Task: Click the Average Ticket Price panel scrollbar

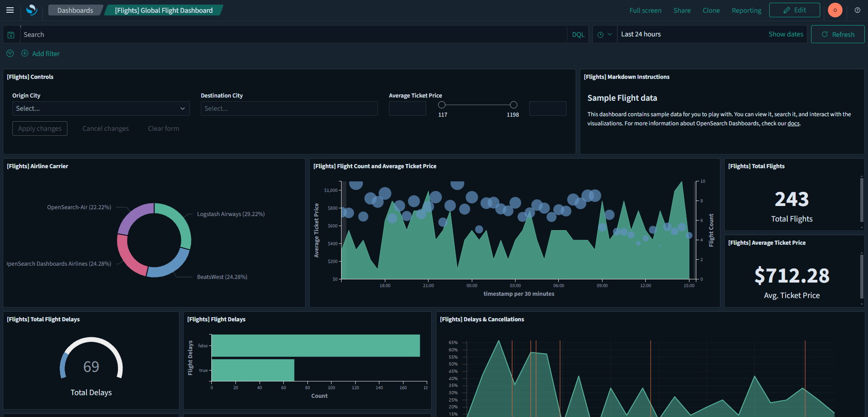Action: 862,276
